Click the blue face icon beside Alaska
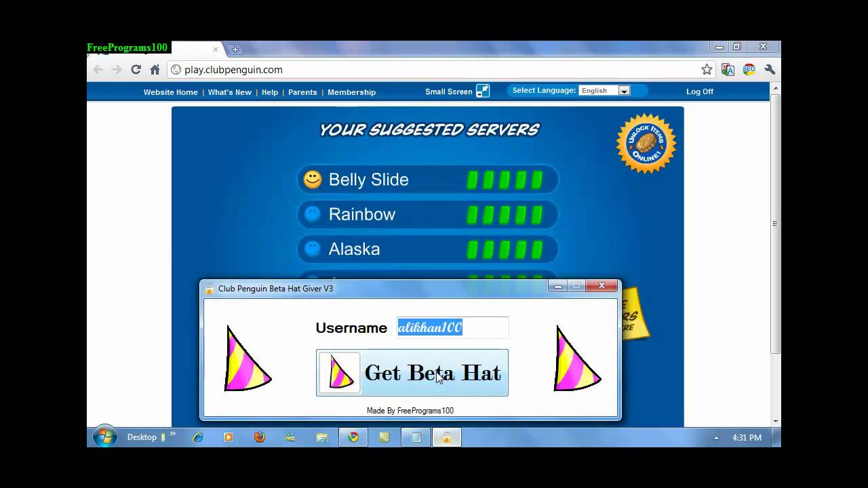 pyautogui.click(x=312, y=249)
